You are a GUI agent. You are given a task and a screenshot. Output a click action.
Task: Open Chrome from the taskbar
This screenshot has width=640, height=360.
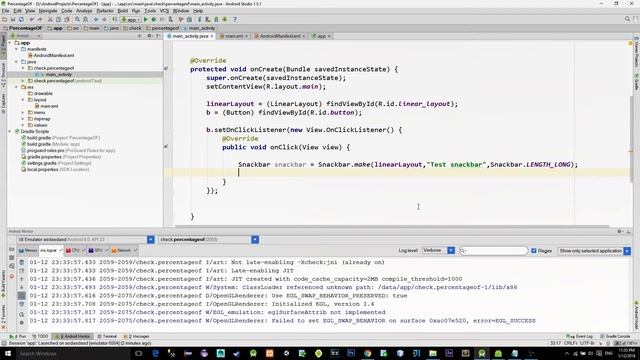coord(367,353)
